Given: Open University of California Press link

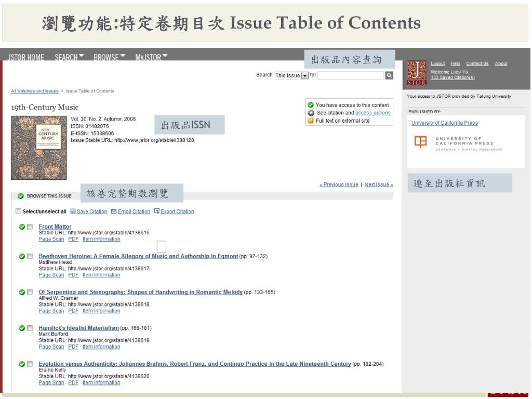Looking at the screenshot, I should pyautogui.click(x=445, y=123).
